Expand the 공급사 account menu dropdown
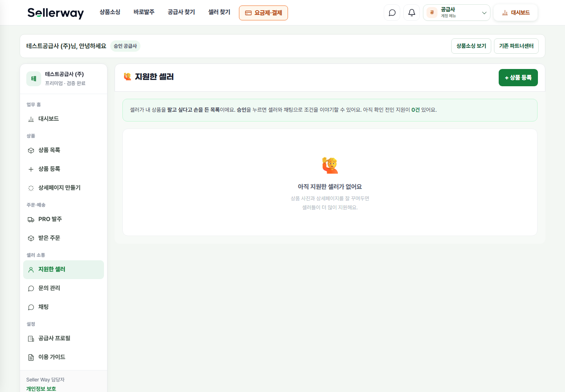This screenshot has width=565, height=392. click(457, 13)
